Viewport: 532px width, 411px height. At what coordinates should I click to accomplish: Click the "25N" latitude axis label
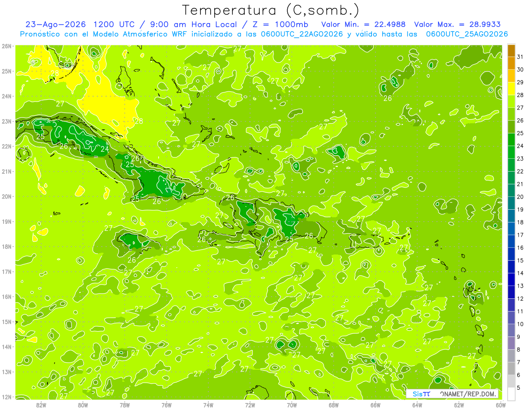(x=7, y=71)
